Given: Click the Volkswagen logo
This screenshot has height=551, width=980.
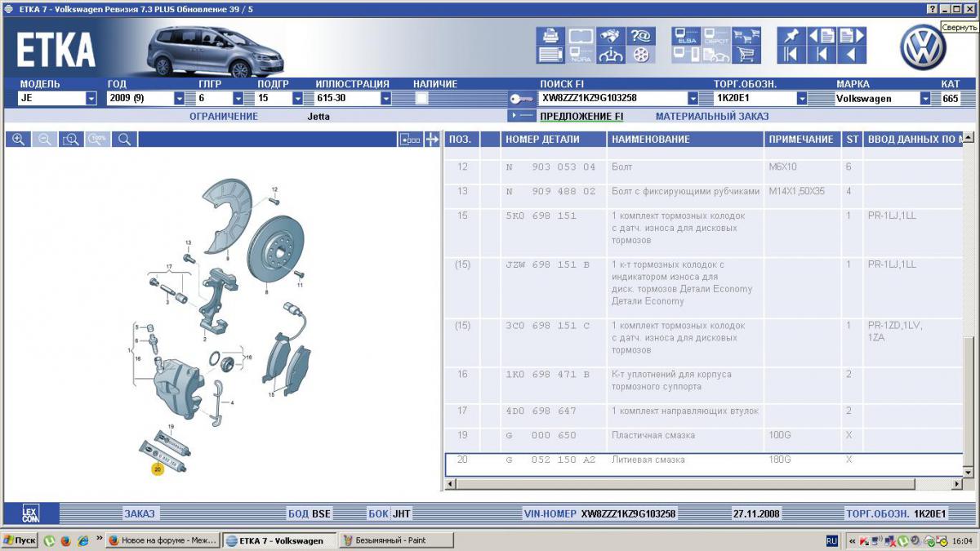Looking at the screenshot, I should (x=923, y=47).
